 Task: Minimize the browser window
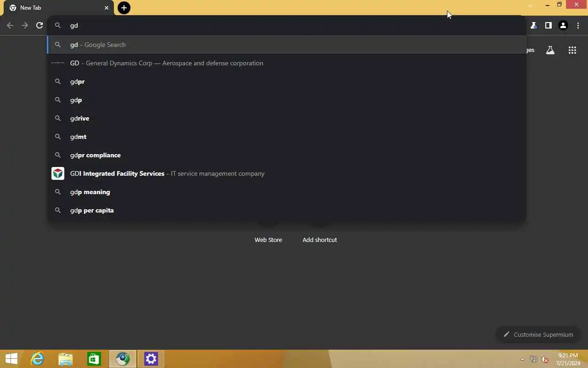coord(547,5)
